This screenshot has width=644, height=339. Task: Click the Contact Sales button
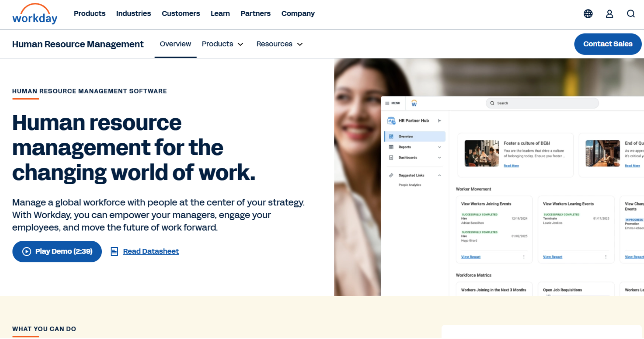click(607, 44)
